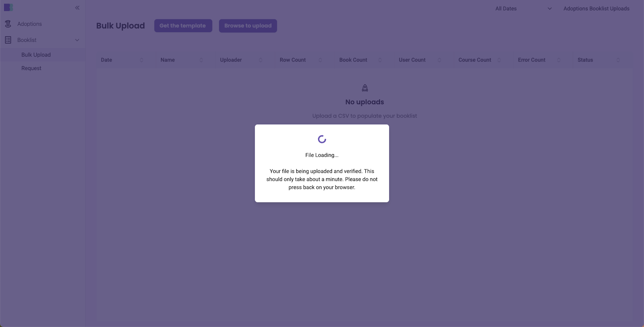Click the Adoptions sidebar icon
The image size is (644, 327).
point(8,24)
